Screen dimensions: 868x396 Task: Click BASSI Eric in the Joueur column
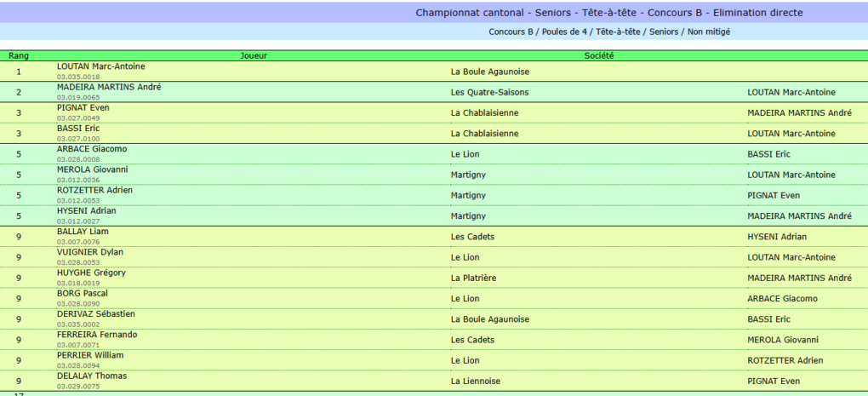[x=78, y=128]
